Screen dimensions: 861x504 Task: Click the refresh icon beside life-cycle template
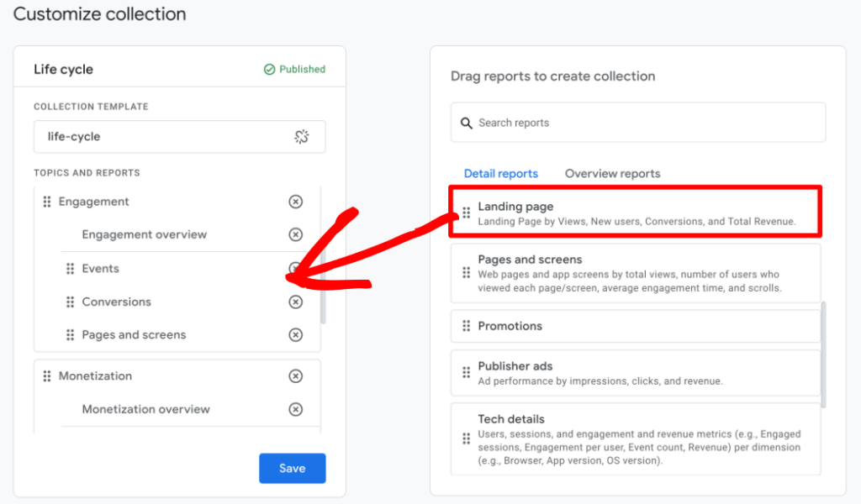pyautogui.click(x=302, y=136)
